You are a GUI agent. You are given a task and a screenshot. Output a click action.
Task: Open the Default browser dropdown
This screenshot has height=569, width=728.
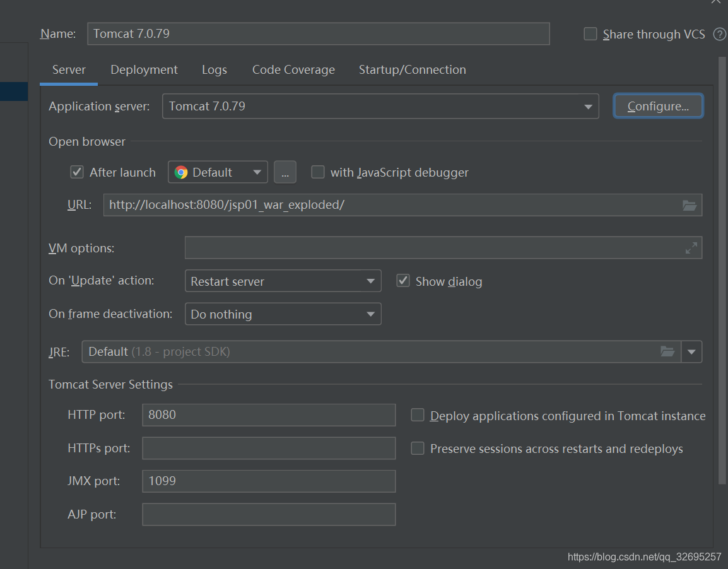[x=218, y=172]
